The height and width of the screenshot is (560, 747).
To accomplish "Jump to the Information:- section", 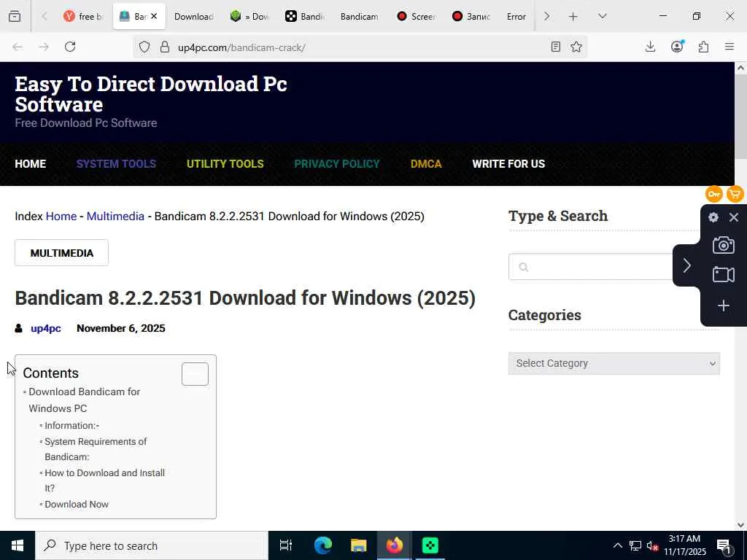I will coord(72,425).
